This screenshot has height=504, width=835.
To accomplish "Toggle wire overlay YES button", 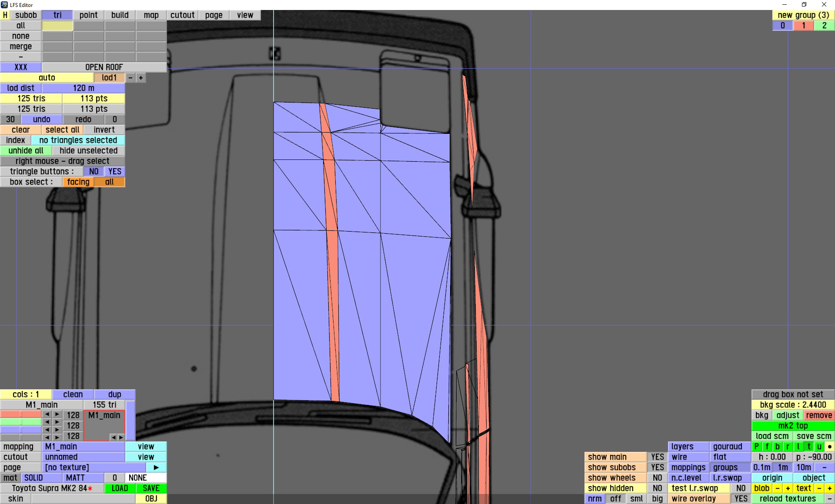I will (741, 498).
